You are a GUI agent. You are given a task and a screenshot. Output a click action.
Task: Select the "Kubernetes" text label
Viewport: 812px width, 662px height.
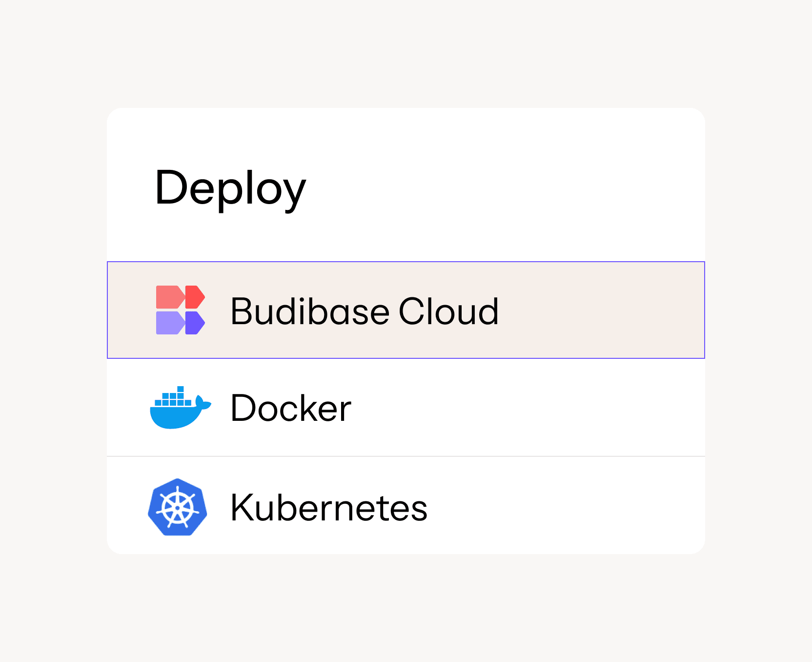coord(329,508)
